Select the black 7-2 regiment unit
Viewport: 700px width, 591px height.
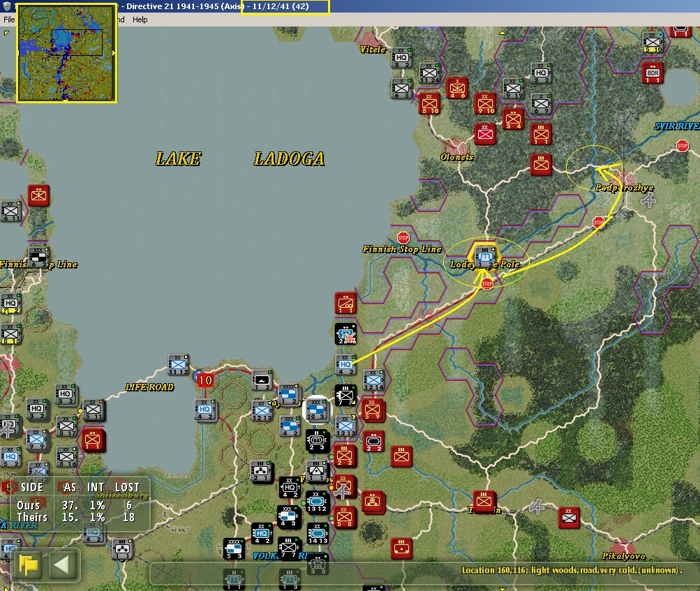pos(345,396)
